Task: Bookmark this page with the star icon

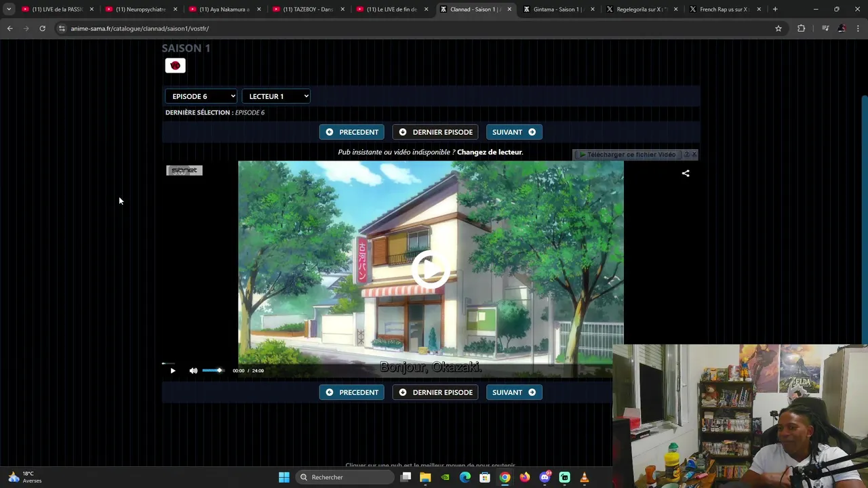Action: (x=778, y=28)
